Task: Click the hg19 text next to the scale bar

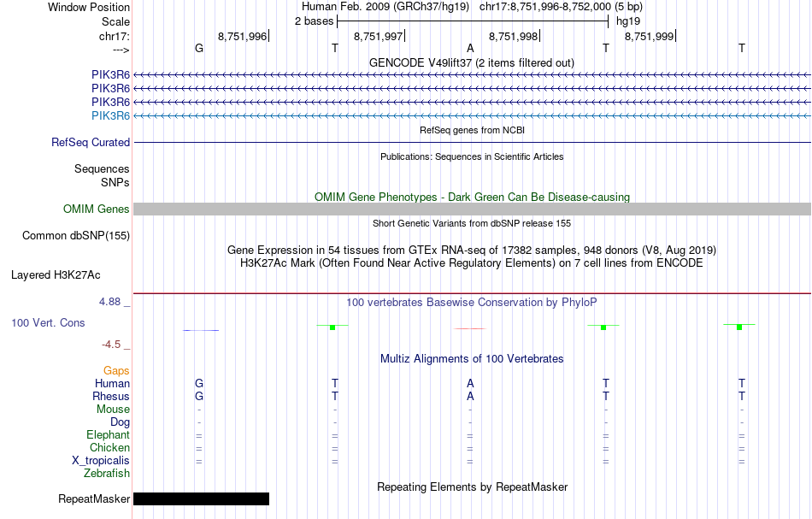Action: pos(628,21)
